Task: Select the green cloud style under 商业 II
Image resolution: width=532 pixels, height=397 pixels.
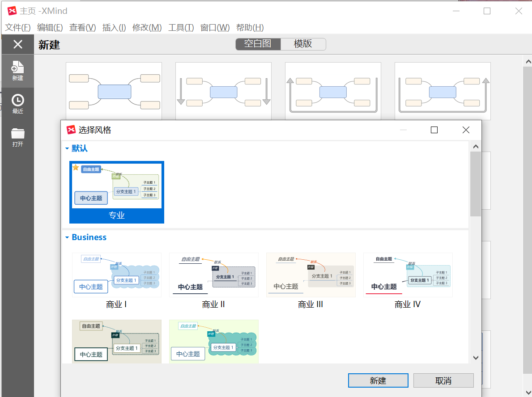Action: click(214, 342)
